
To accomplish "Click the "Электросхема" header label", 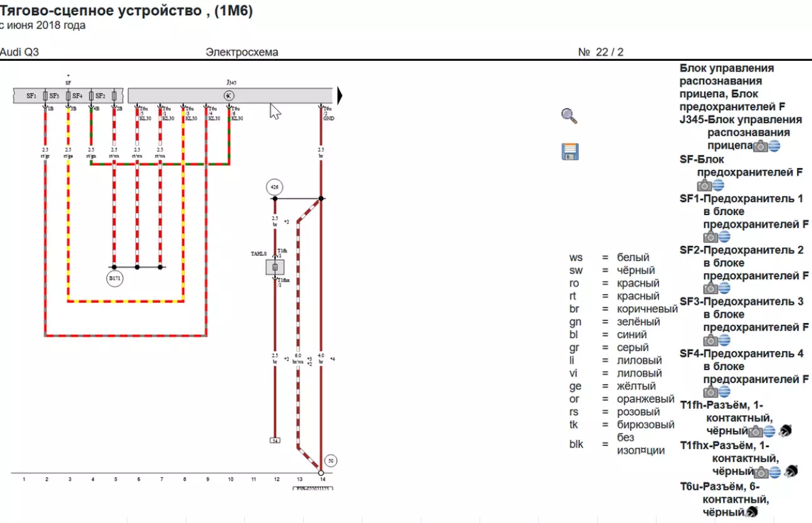I will coord(242,52).
